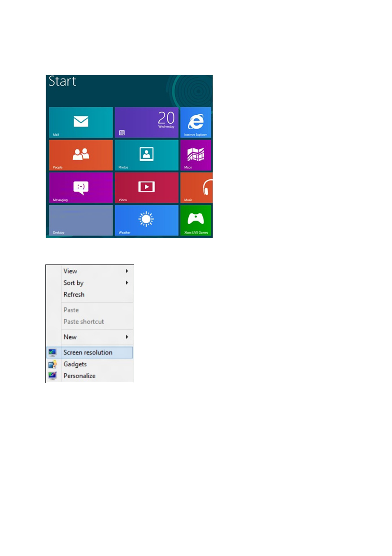
Task: Click the Start heading text
Action: 62,81
